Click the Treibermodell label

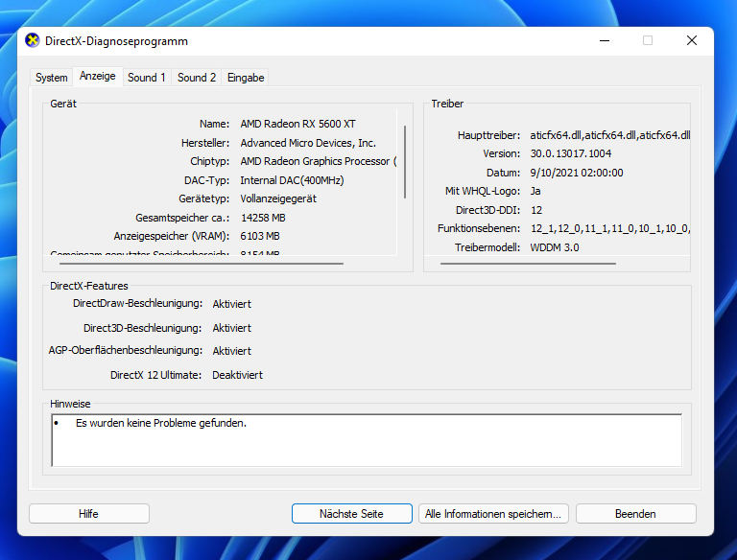(487, 247)
